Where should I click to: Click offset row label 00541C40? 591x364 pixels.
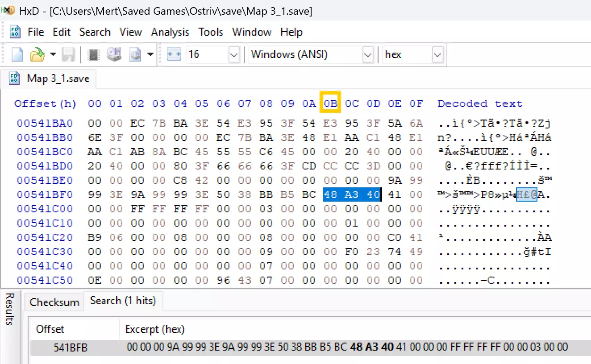pyautogui.click(x=45, y=266)
